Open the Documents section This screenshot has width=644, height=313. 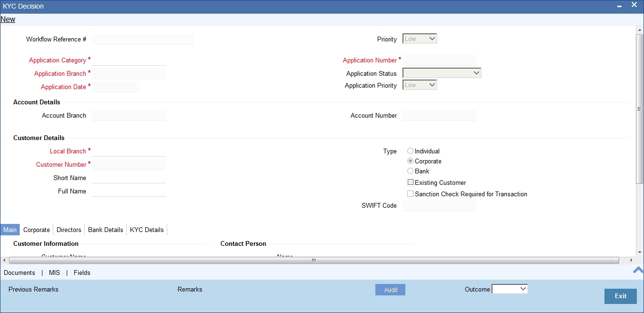coord(20,273)
